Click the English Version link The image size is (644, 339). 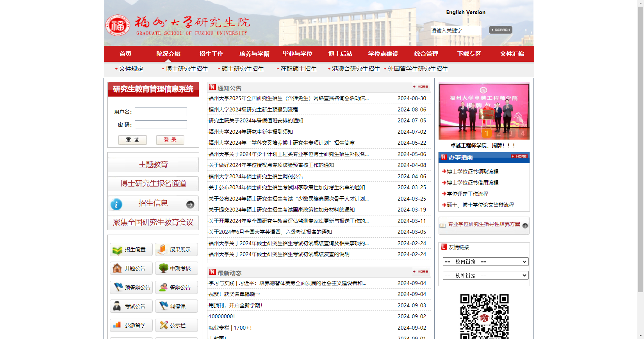pyautogui.click(x=466, y=12)
